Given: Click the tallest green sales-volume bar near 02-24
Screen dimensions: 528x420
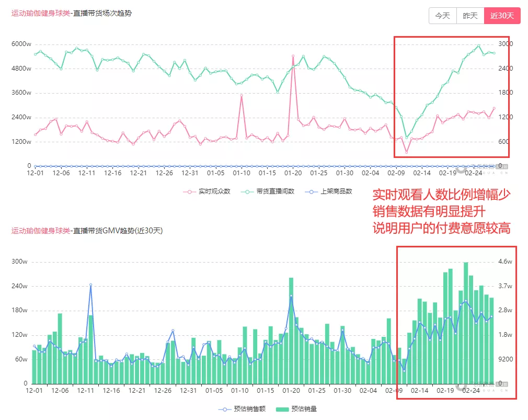Looking at the screenshot, I should click(466, 323).
